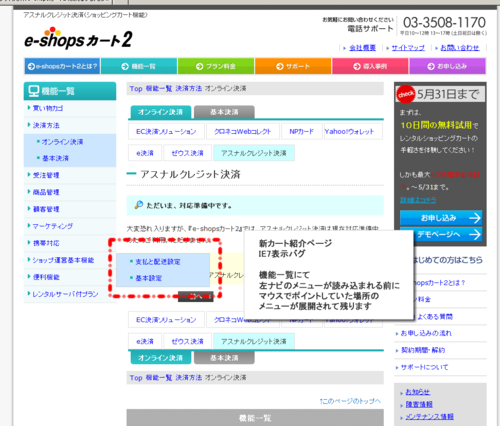Viewport: 500px width, 426px height.
Task: Open the 障害情報 link
Action: [x=419, y=404]
